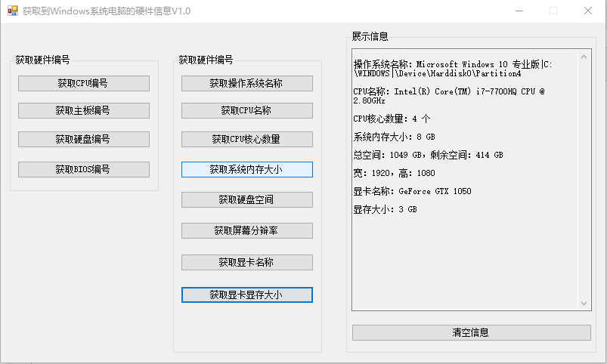Click the 获取主板编号 button
Viewport: 607px width, 364px height.
point(84,110)
